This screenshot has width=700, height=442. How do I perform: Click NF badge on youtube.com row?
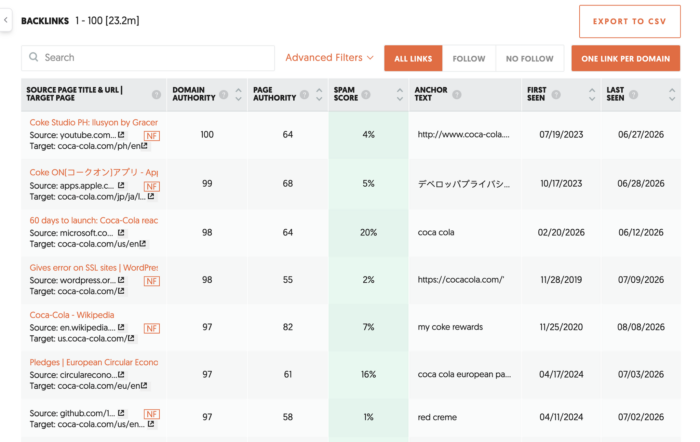[151, 136]
